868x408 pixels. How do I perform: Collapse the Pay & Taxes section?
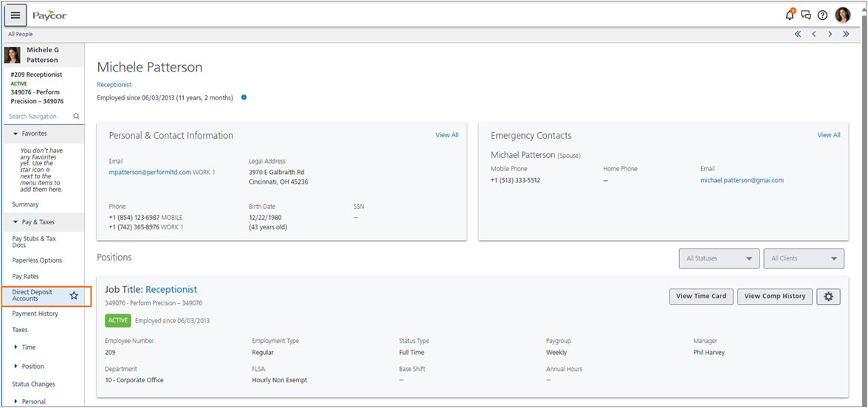[x=38, y=222]
